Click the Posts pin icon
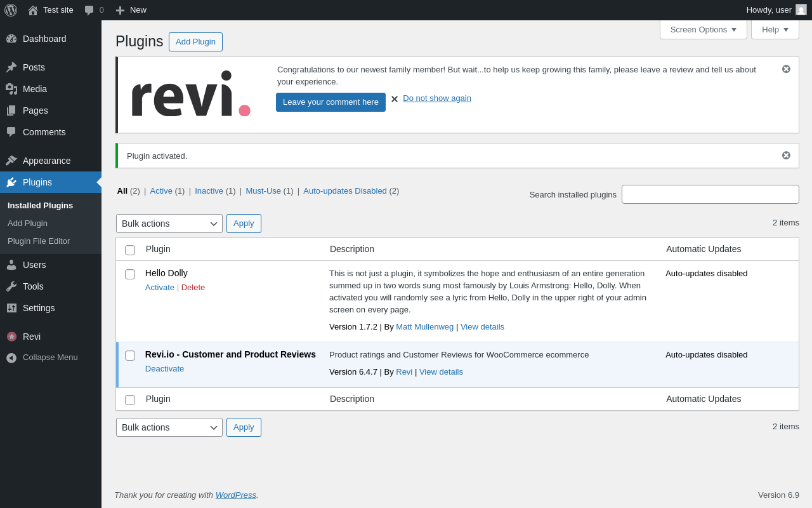The width and height of the screenshot is (812, 508). (x=11, y=67)
